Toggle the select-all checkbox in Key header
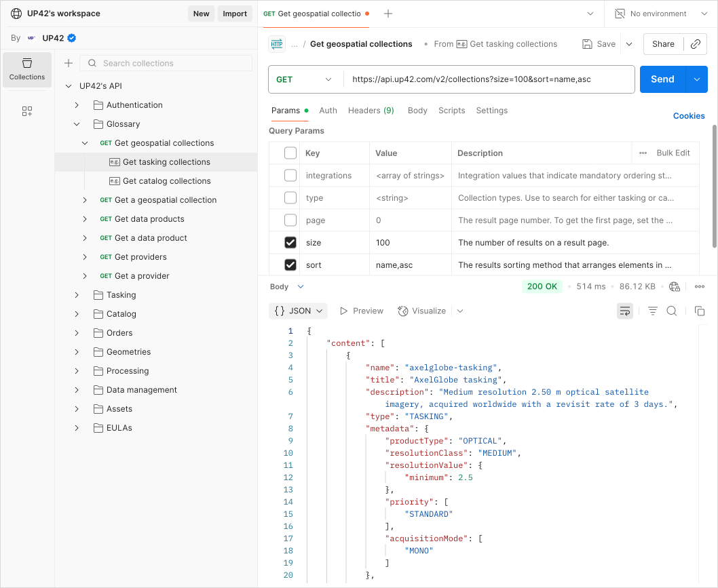 (290, 153)
